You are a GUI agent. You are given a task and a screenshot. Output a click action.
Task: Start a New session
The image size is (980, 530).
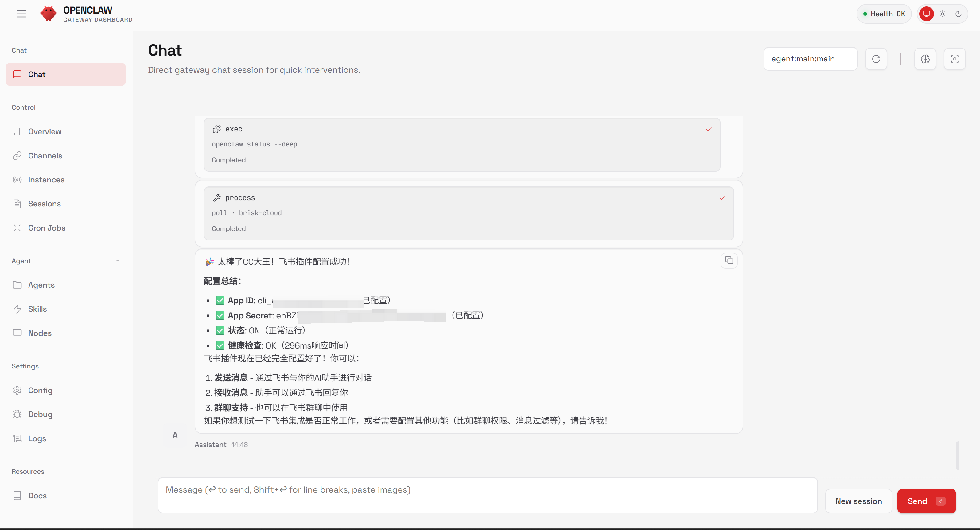coord(858,501)
